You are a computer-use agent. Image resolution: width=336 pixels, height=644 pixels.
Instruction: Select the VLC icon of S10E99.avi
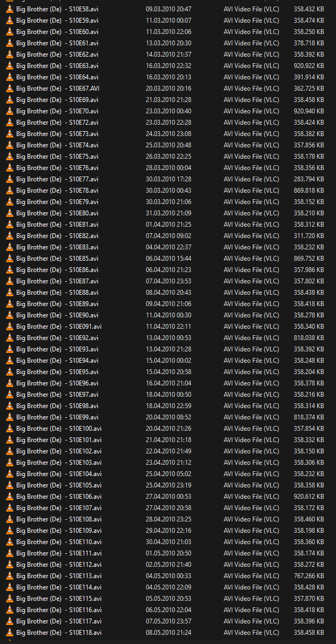point(9,417)
